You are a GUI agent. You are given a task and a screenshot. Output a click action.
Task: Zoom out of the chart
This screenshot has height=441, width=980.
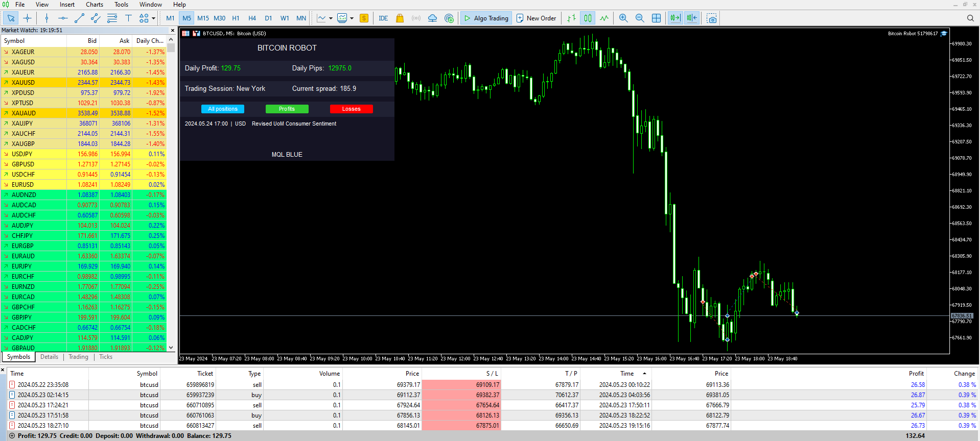point(640,18)
